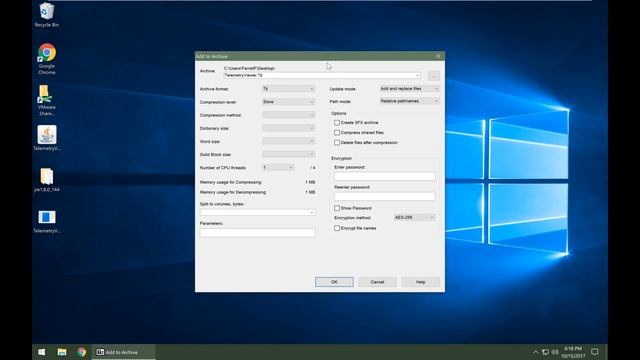The height and width of the screenshot is (360, 640).
Task: Enable Encrypt file names checkbox
Action: click(337, 228)
